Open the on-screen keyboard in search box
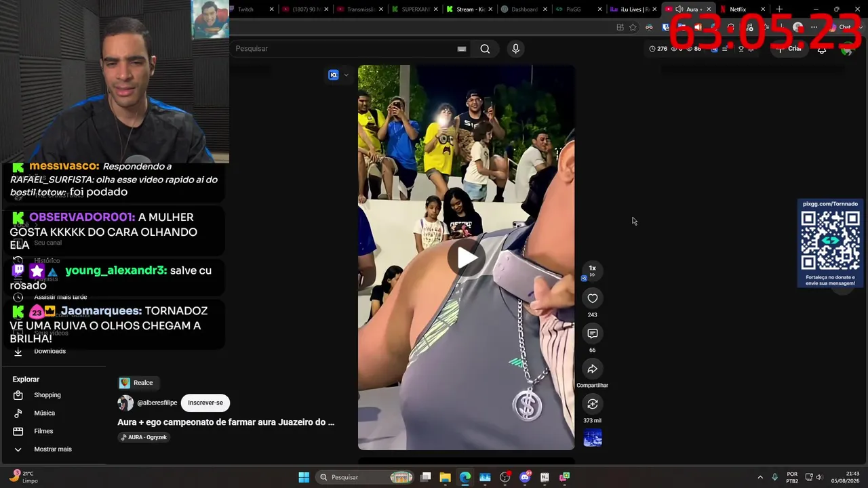 coord(462,49)
